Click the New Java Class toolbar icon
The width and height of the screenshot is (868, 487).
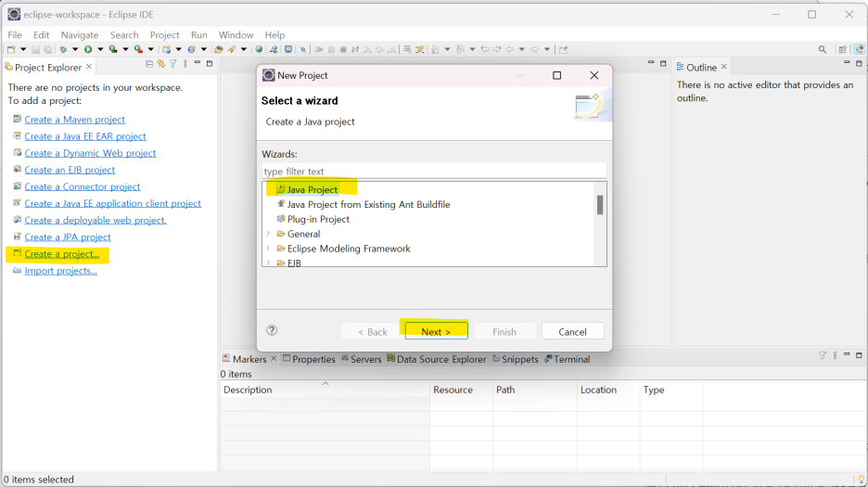(192, 49)
